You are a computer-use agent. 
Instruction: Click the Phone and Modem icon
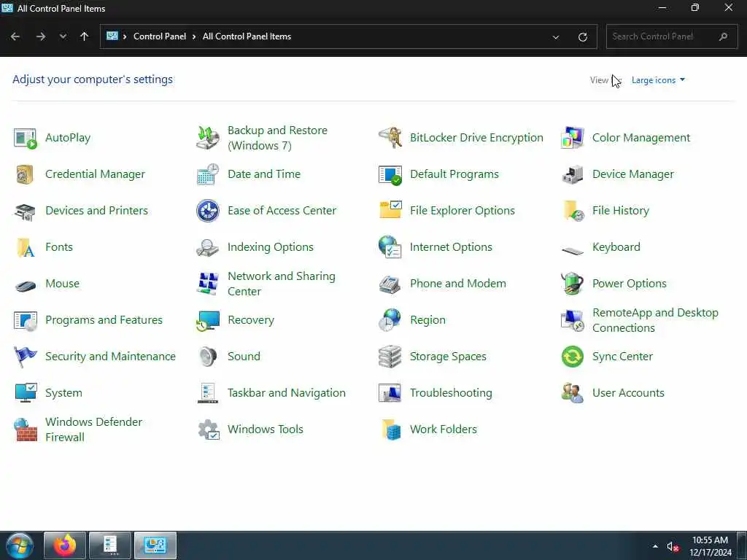tap(390, 284)
